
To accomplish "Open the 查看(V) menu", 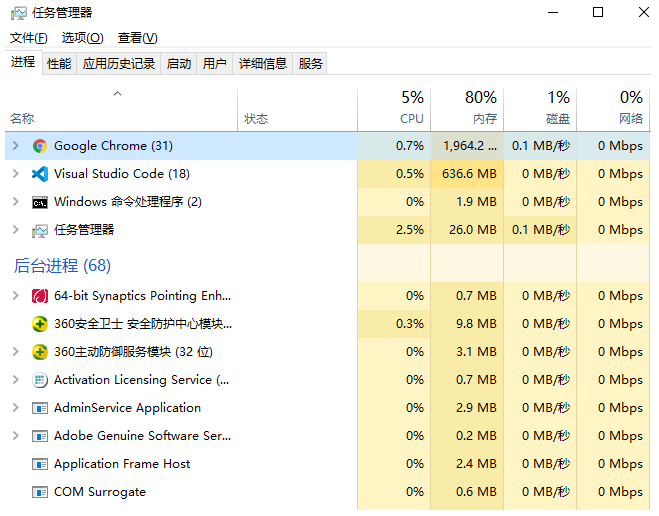I will [x=137, y=38].
